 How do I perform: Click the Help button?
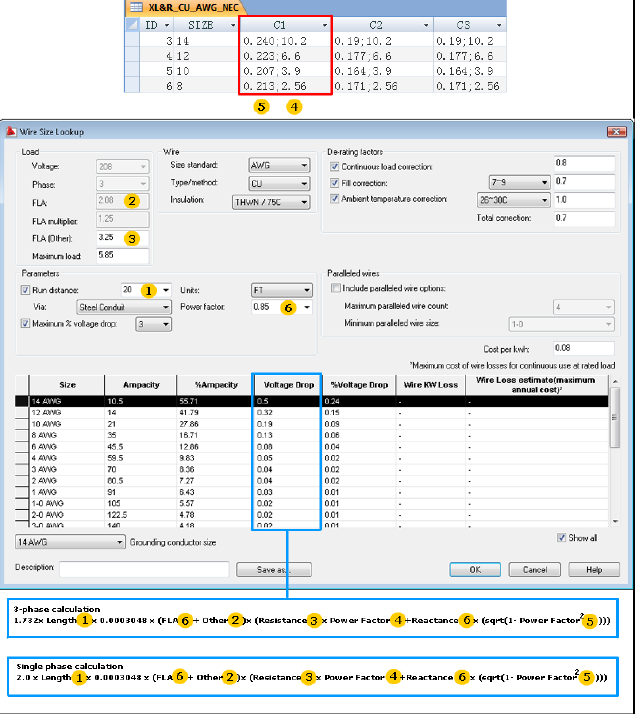tap(594, 570)
